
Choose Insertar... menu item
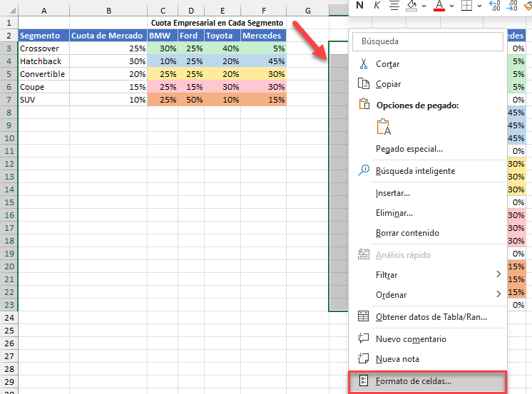[x=427, y=193]
